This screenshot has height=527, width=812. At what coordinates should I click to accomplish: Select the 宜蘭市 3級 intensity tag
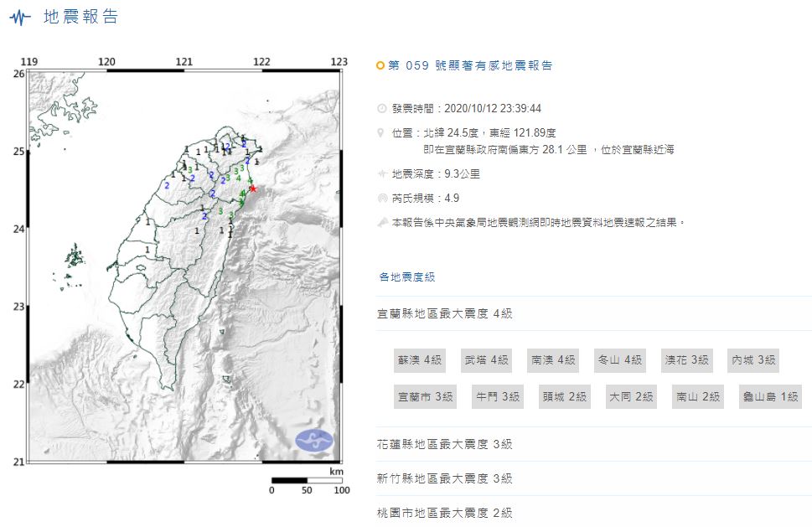[x=425, y=396]
